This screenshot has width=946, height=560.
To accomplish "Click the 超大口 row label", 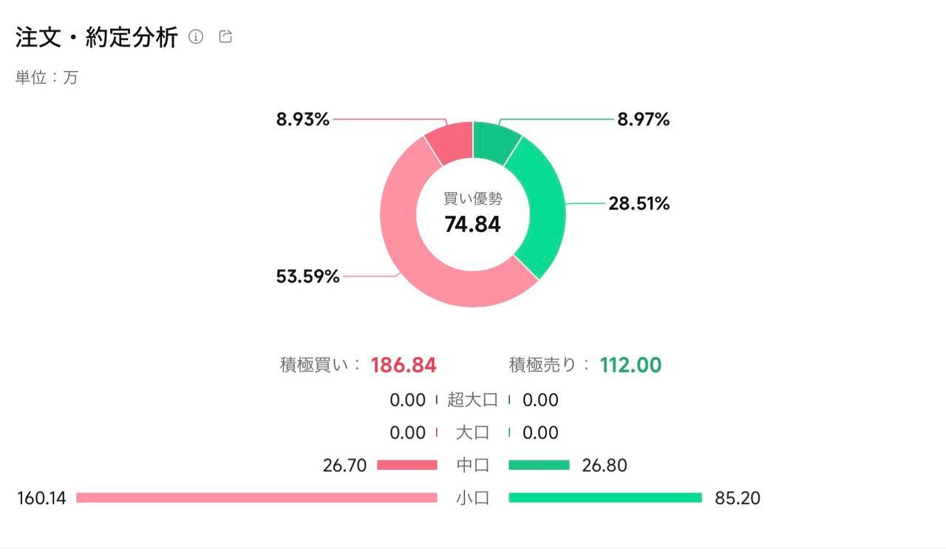I will point(473,400).
